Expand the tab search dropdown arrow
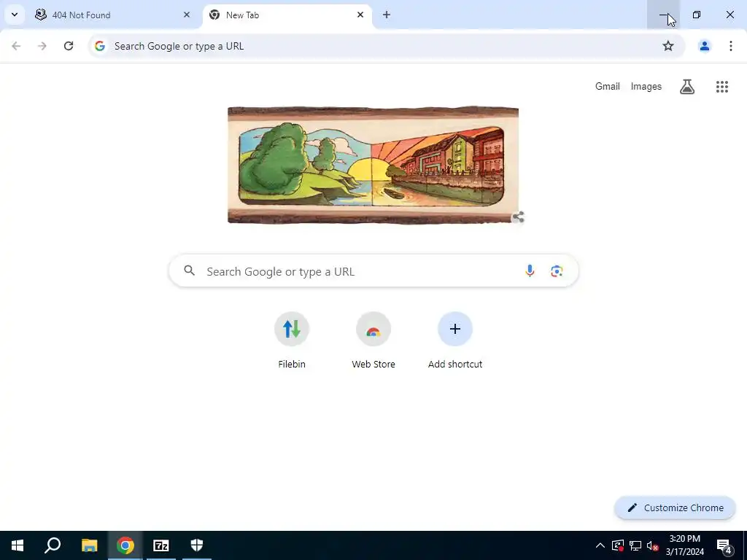 pyautogui.click(x=15, y=15)
